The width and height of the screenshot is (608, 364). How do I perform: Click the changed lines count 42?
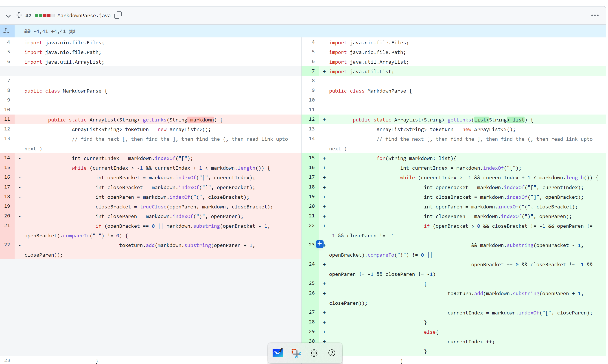tap(28, 15)
